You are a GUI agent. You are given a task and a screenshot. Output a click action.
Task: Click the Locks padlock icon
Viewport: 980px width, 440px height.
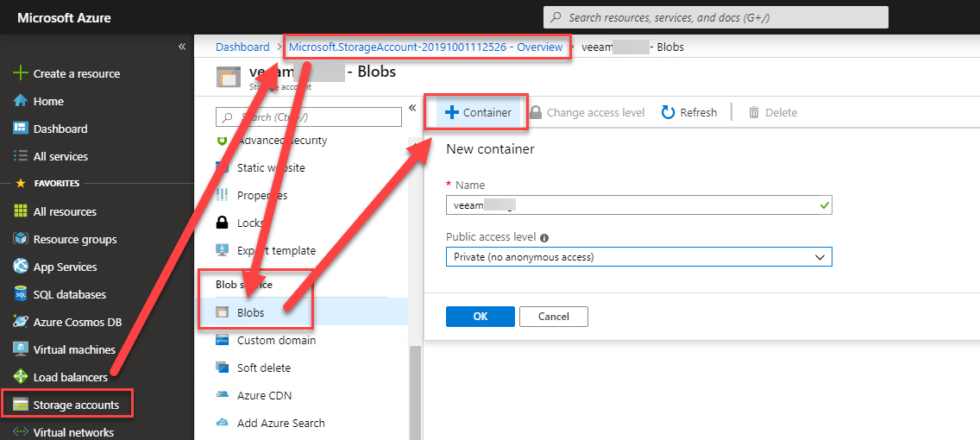pyautogui.click(x=222, y=223)
